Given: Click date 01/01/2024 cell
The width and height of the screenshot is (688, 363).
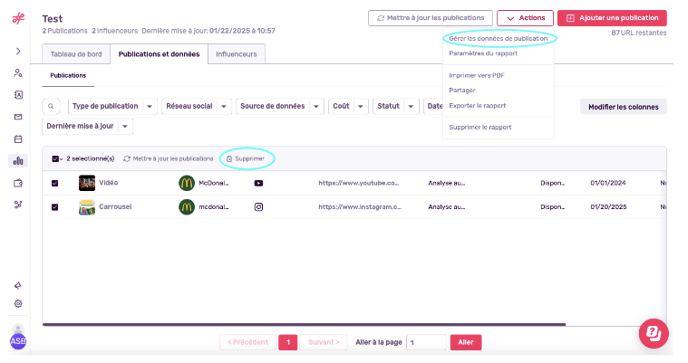Looking at the screenshot, I should click(x=608, y=183).
